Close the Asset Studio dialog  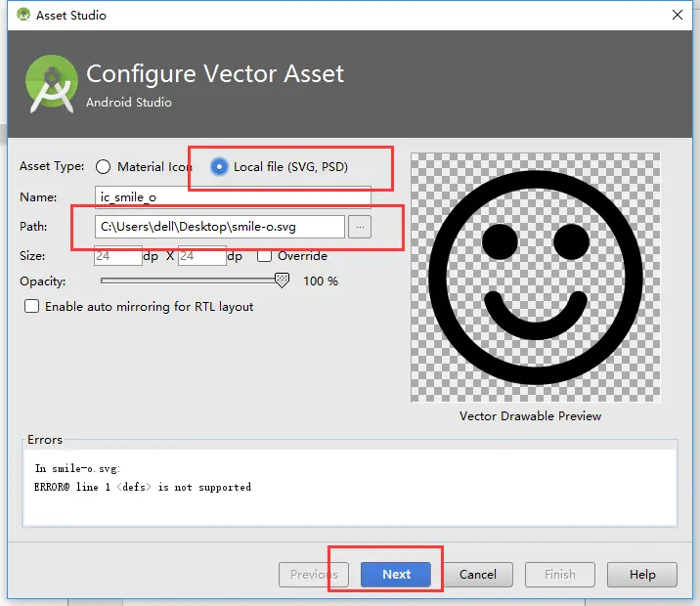click(x=678, y=15)
